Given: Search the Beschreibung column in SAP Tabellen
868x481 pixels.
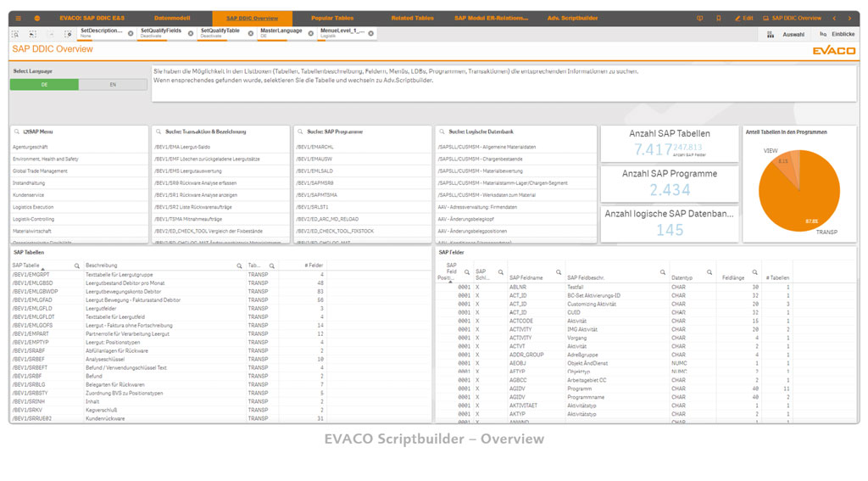Looking at the screenshot, I should [239, 266].
